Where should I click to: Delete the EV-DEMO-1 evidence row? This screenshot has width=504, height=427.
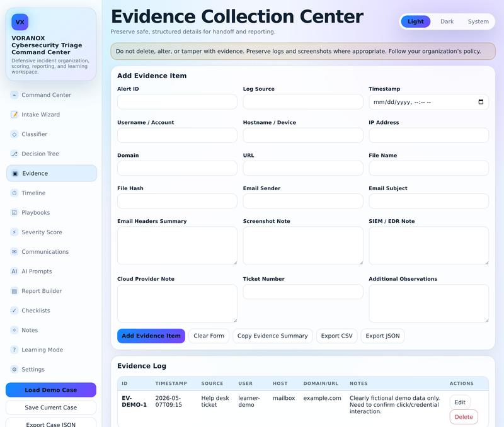(x=464, y=417)
